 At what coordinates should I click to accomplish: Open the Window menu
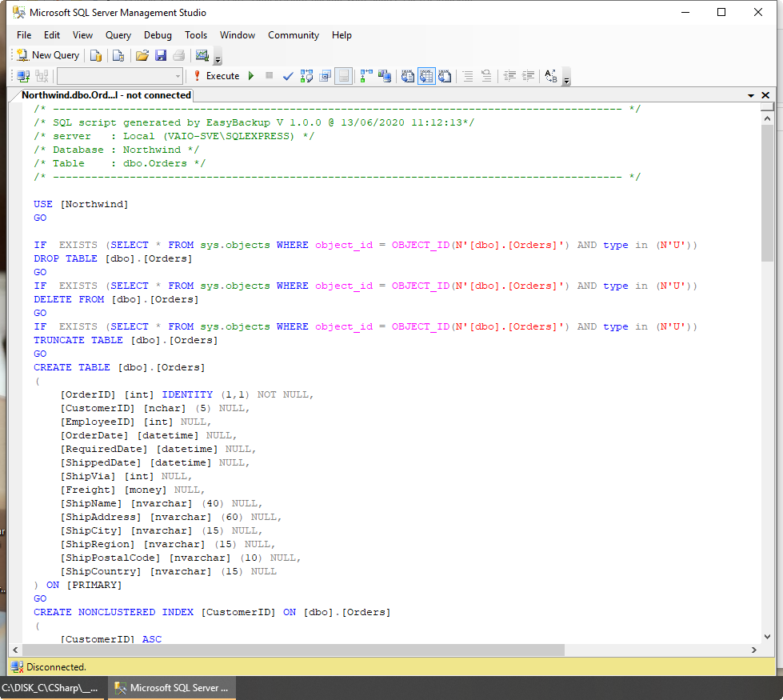pyautogui.click(x=238, y=35)
